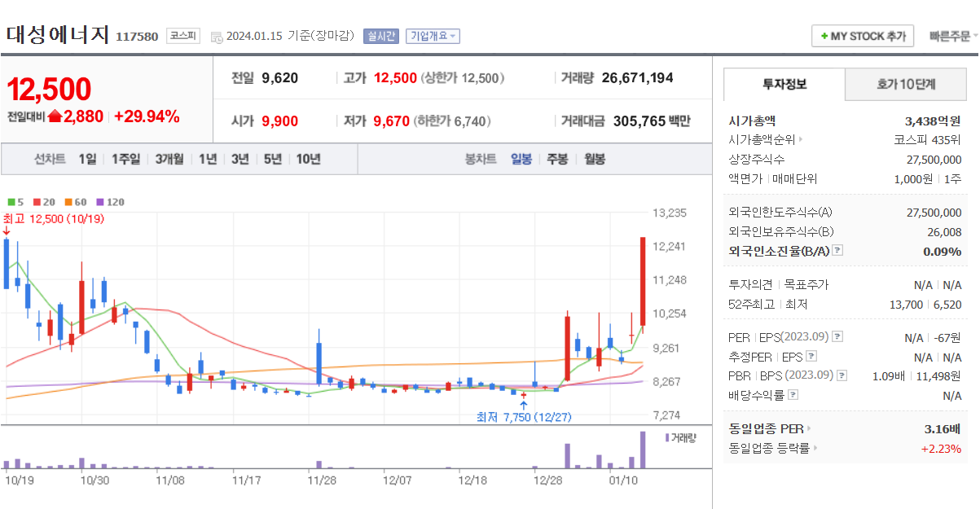Select the 5년 line chart period
Image resolution: width=980 pixels, height=509 pixels.
(x=272, y=159)
